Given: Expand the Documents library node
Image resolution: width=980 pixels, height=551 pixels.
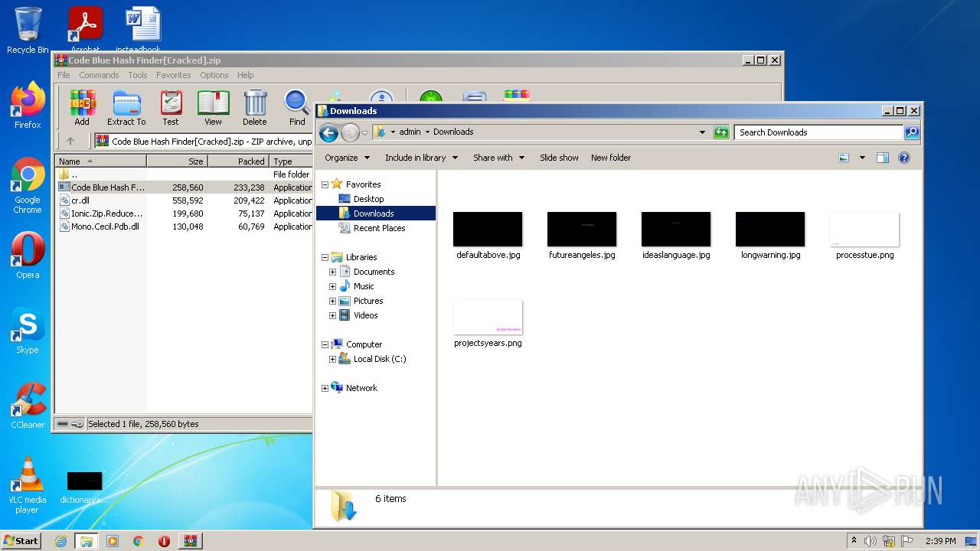Looking at the screenshot, I should 332,272.
